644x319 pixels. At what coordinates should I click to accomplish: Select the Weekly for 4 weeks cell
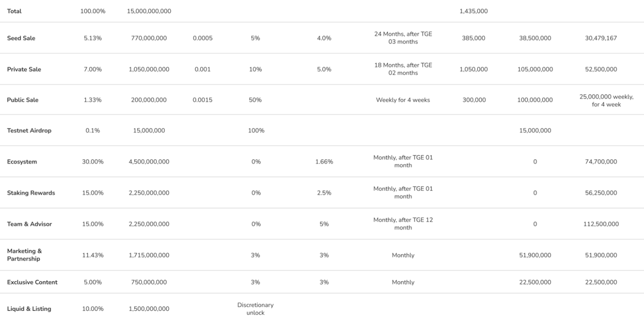pos(402,100)
